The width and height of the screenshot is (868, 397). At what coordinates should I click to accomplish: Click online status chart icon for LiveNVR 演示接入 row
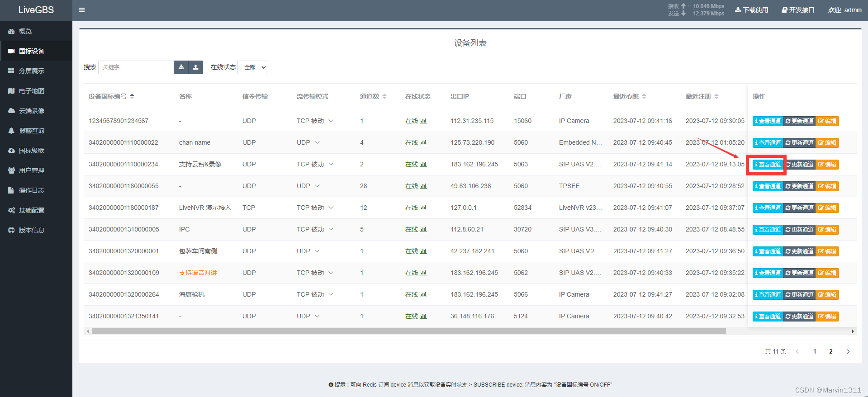point(423,208)
